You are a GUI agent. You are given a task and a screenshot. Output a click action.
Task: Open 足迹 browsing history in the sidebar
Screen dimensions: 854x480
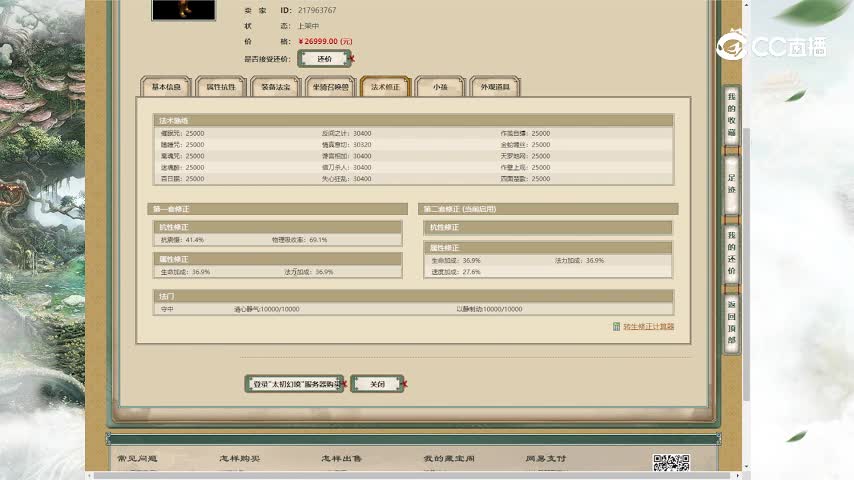point(731,183)
